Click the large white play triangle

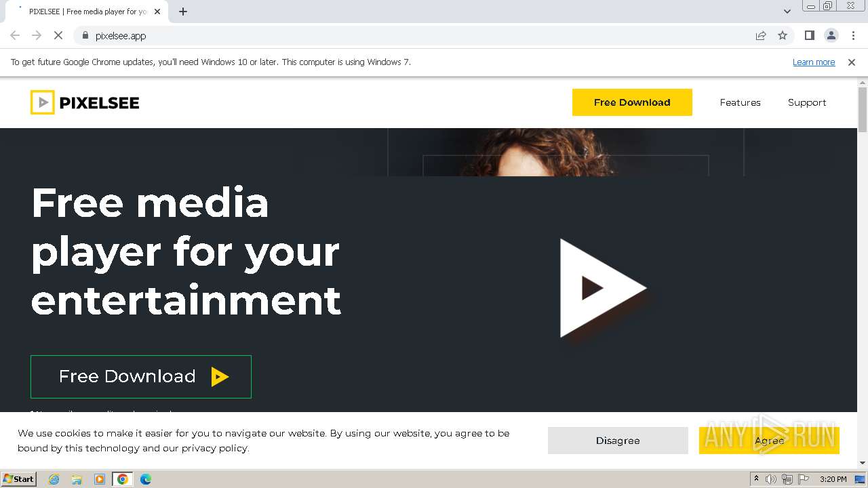point(603,288)
